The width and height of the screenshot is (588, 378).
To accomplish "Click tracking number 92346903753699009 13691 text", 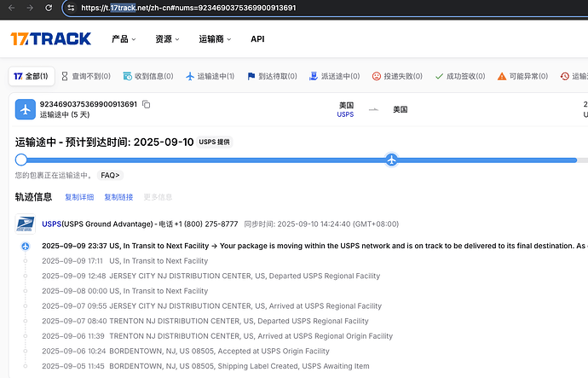I will (x=89, y=104).
